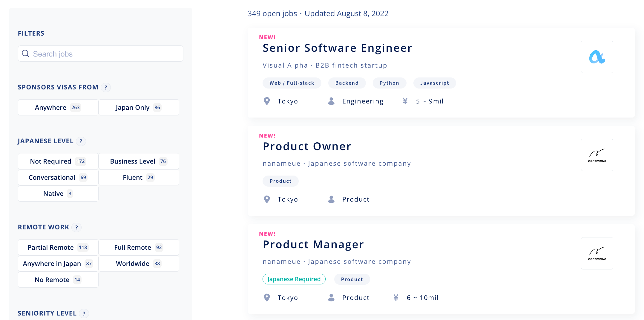The height and width of the screenshot is (320, 644).
Task: Enable the Worldwide remote filter
Action: click(x=139, y=263)
